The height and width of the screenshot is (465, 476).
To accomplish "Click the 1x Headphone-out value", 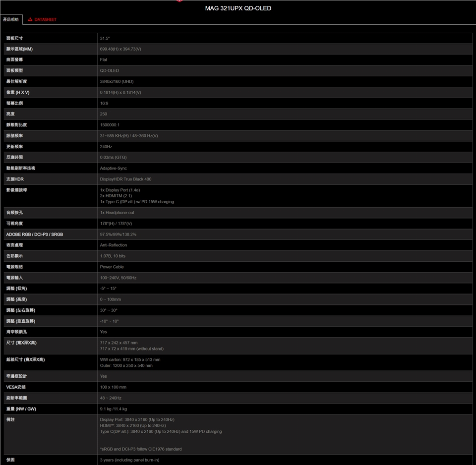I will click(x=117, y=213).
